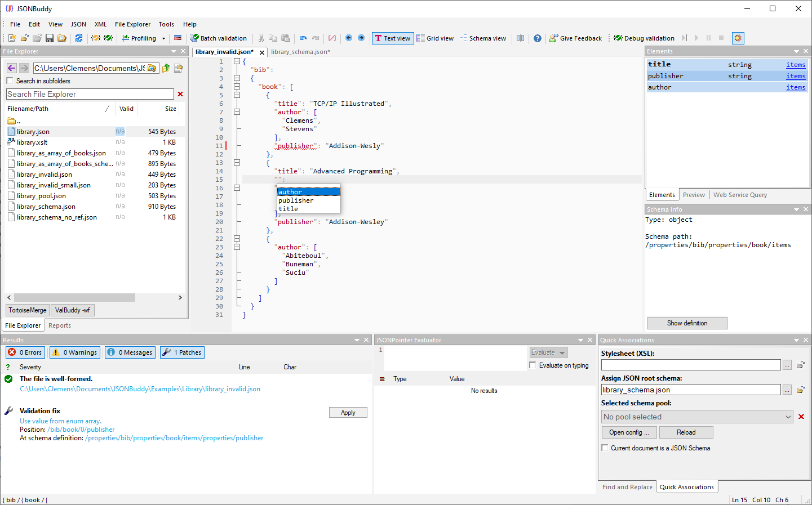Click the breakpoint toggle icon at toolbar end
This screenshot has width=812, height=505.
(738, 38)
